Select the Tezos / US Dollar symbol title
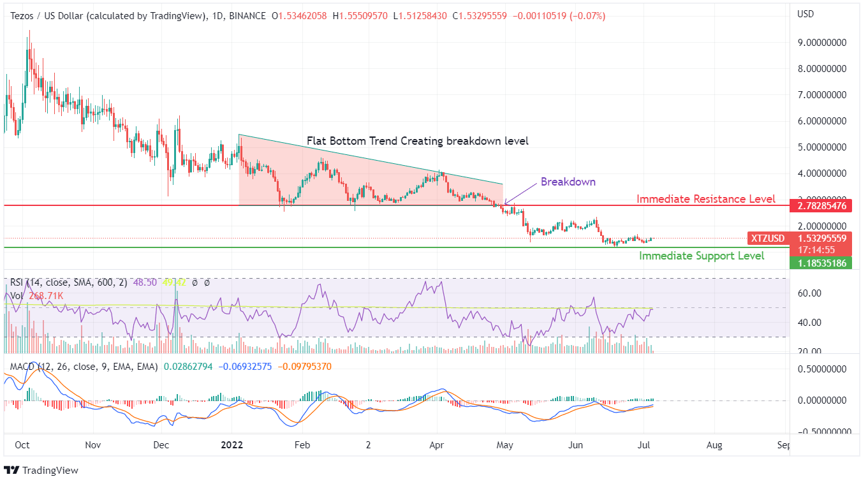The height and width of the screenshot is (484, 868). pos(107,15)
